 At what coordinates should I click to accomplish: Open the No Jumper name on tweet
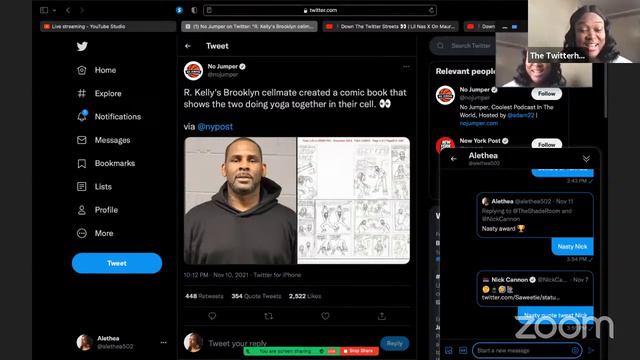coord(222,67)
